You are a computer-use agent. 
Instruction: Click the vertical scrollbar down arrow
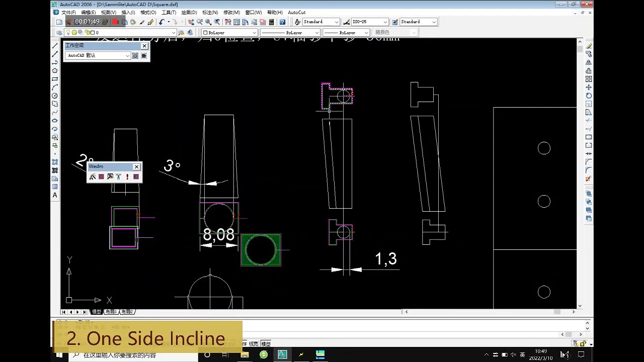[x=580, y=306]
